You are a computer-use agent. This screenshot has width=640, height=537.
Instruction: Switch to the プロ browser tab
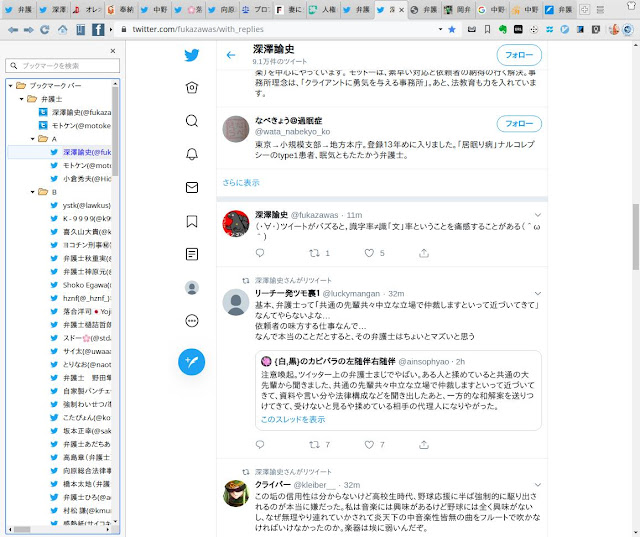click(x=255, y=10)
